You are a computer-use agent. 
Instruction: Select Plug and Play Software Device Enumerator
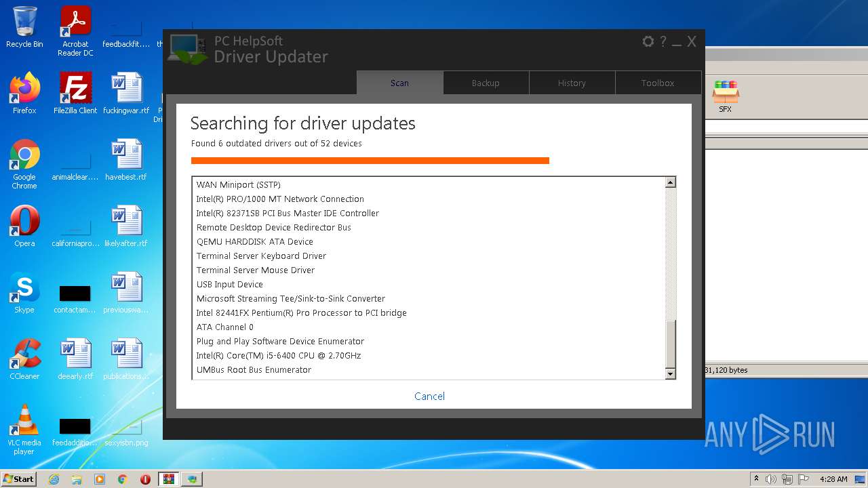280,341
